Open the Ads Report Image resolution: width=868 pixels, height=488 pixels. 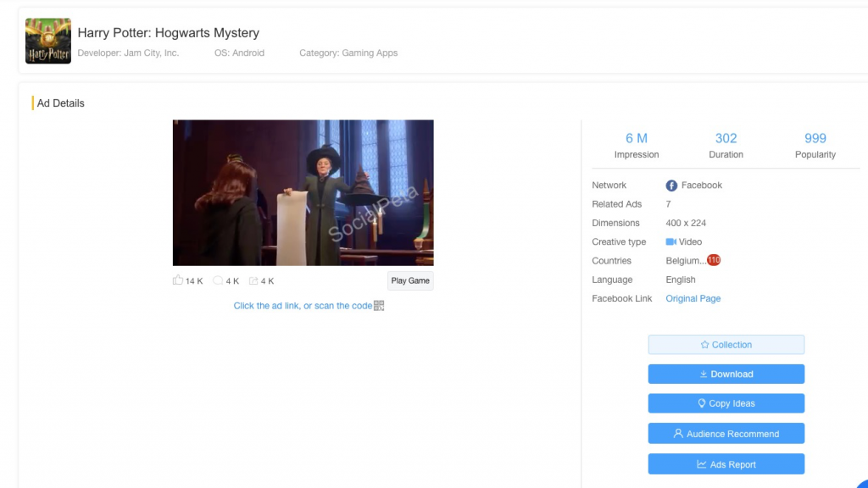tap(726, 464)
